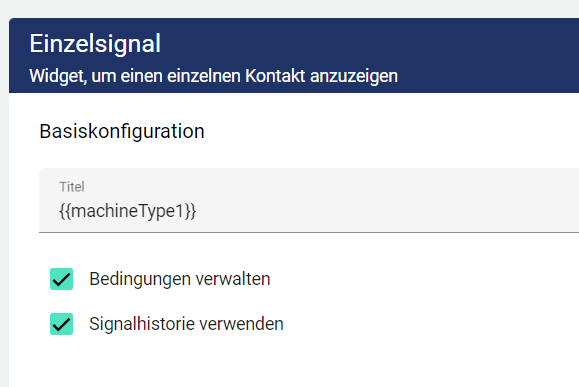Select the Einzelsignal header title

95,44
